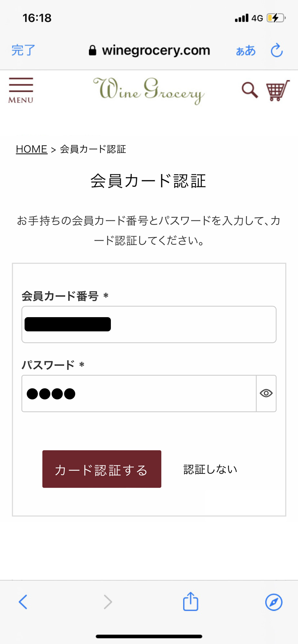Open in Safari compass icon
This screenshot has height=644, width=298.
tap(274, 602)
